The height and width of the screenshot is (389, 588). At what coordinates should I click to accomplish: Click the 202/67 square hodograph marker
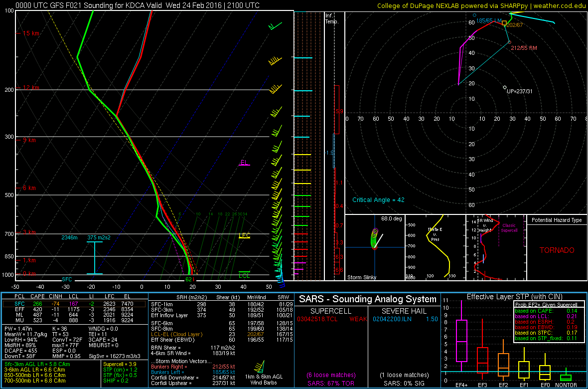click(504, 23)
